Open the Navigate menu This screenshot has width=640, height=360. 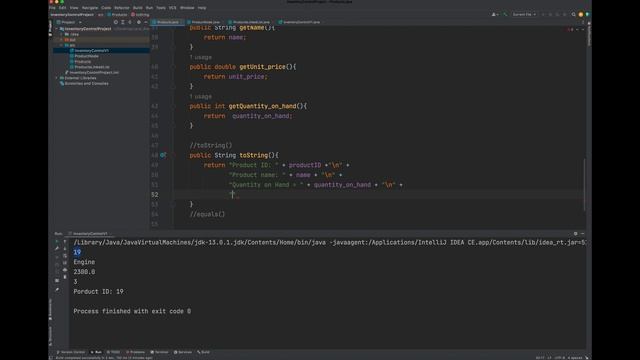[90, 8]
